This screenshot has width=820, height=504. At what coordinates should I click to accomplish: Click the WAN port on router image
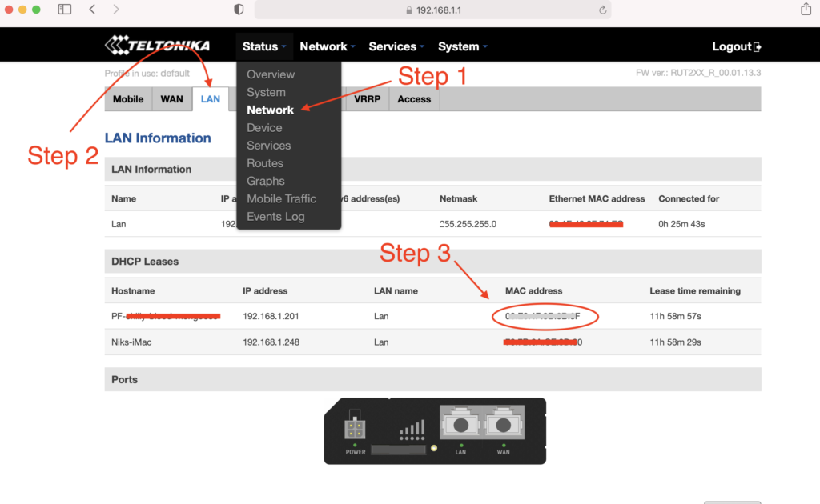(504, 424)
